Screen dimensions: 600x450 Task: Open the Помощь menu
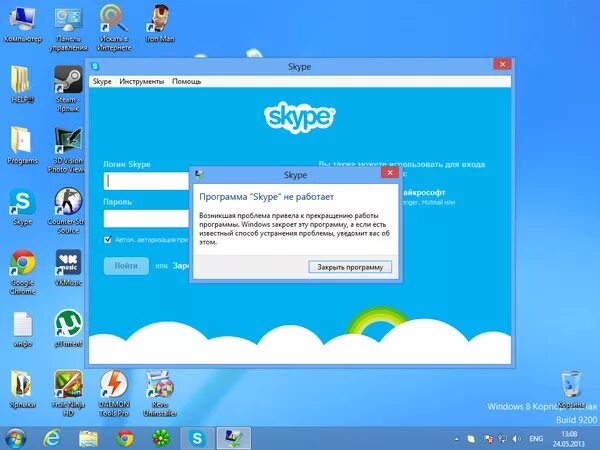186,82
